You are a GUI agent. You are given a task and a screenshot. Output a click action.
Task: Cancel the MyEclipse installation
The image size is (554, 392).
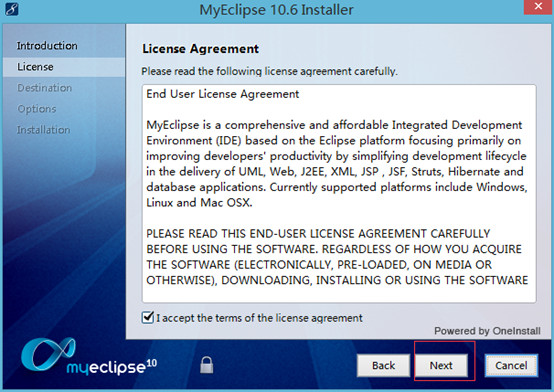[511, 365]
